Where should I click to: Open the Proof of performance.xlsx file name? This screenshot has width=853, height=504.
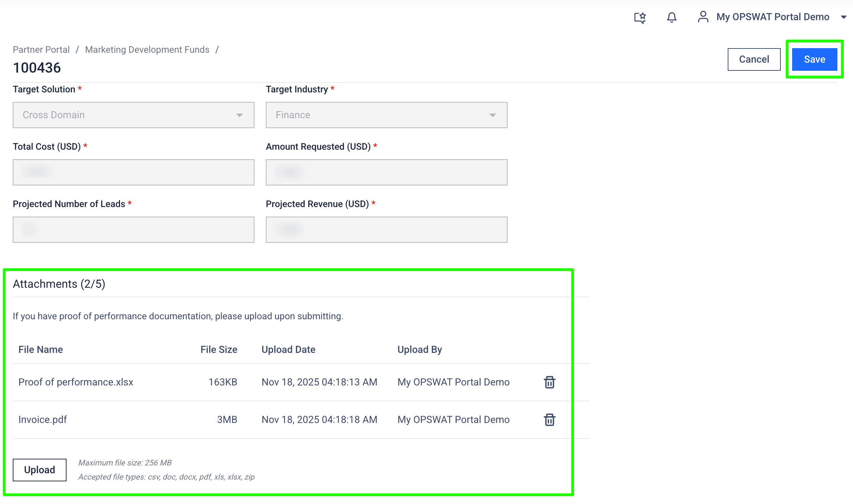76,382
